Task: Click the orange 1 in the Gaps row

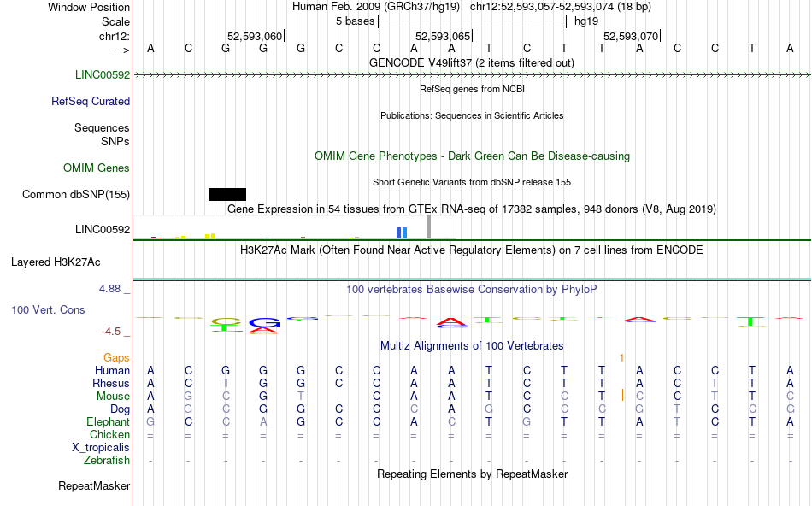Action: tap(621, 357)
